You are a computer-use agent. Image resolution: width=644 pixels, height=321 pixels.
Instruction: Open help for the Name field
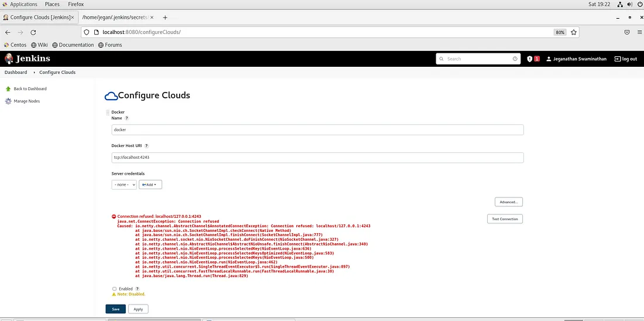[x=126, y=118]
